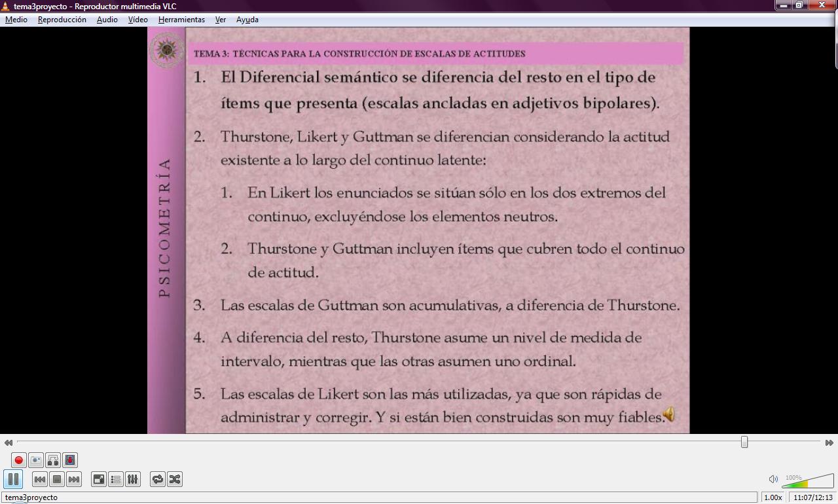Click the frame-by-frame button
This screenshot has width=838, height=504.
coord(70,460)
